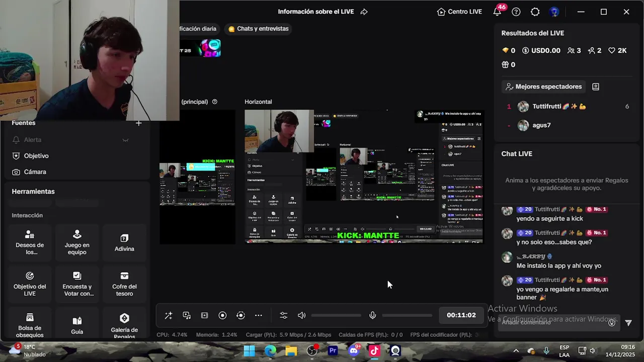Click the media music playback icon
The height and width of the screenshot is (362, 644).
pos(187,315)
